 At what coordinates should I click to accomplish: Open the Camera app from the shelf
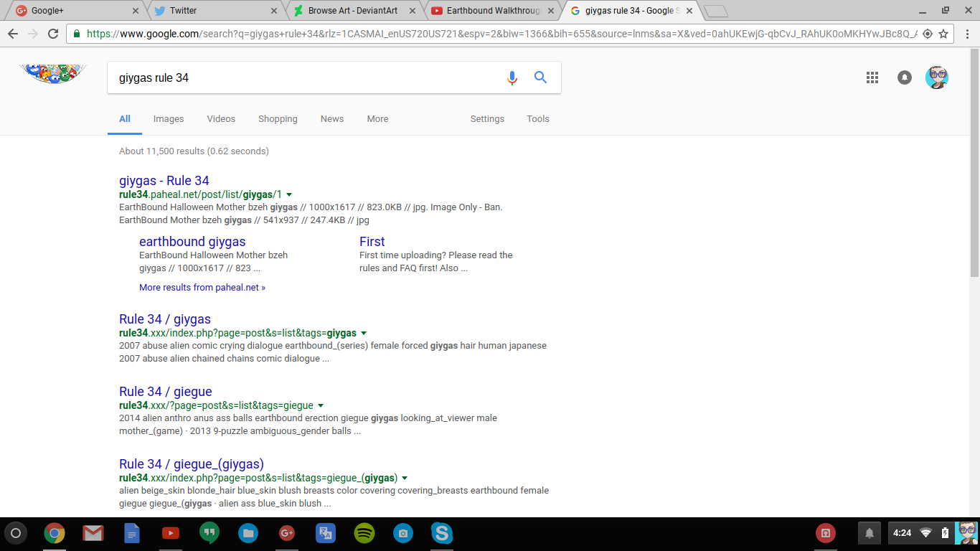click(403, 533)
